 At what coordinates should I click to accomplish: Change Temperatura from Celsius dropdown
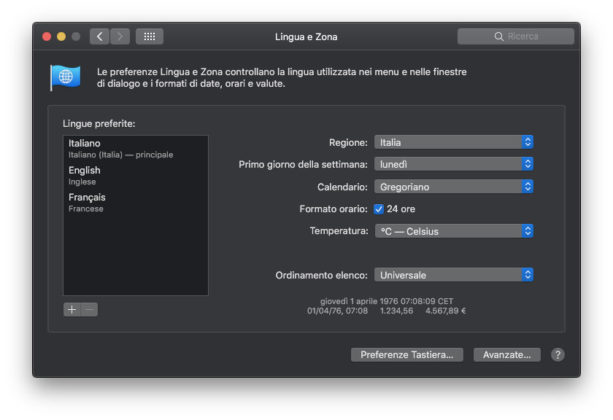(x=453, y=231)
